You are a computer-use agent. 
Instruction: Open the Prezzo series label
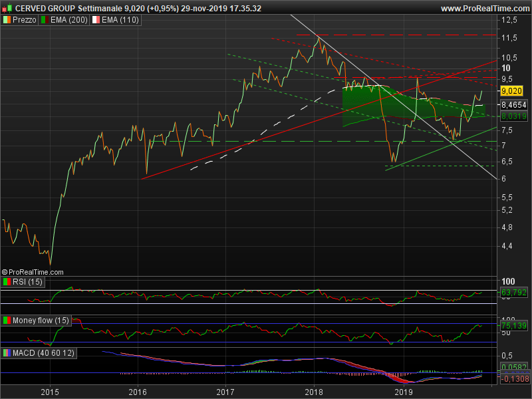pyautogui.click(x=25, y=20)
